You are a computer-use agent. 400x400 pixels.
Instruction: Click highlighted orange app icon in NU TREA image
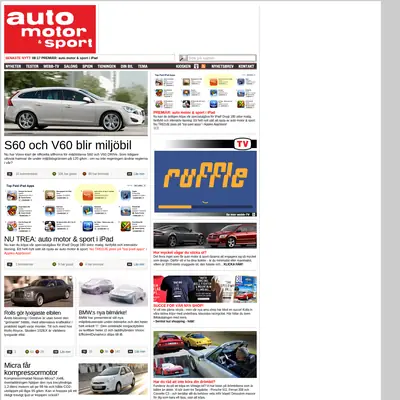[x=88, y=195]
